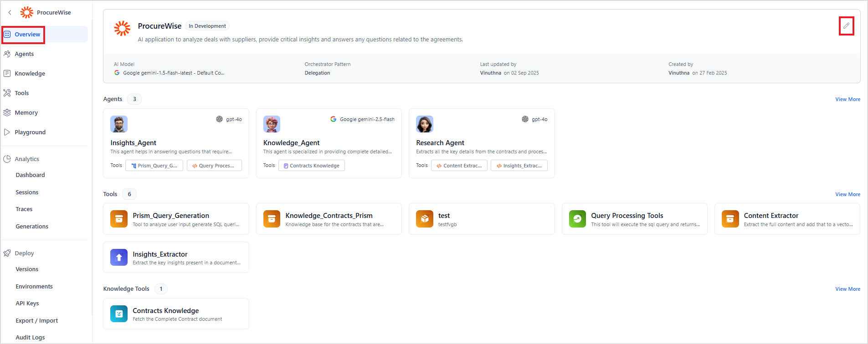The height and width of the screenshot is (344, 868).
Task: Click the Knowledge_Agent avatar icon
Action: pyautogui.click(x=272, y=124)
